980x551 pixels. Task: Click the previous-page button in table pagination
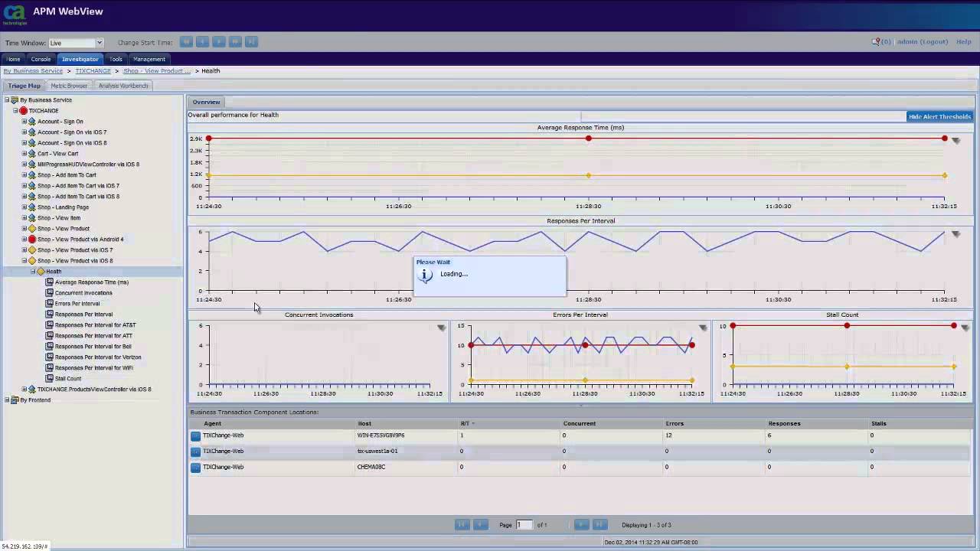coord(480,524)
